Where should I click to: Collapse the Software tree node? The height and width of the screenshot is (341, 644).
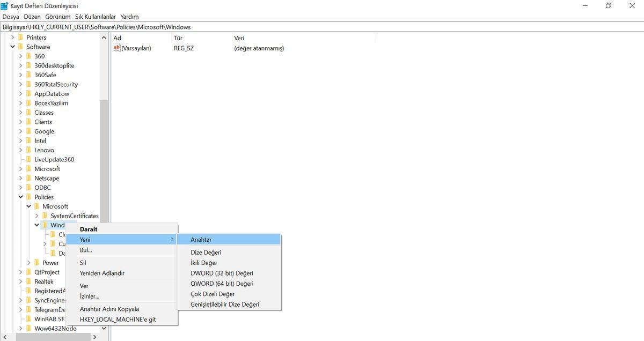[x=12, y=47]
